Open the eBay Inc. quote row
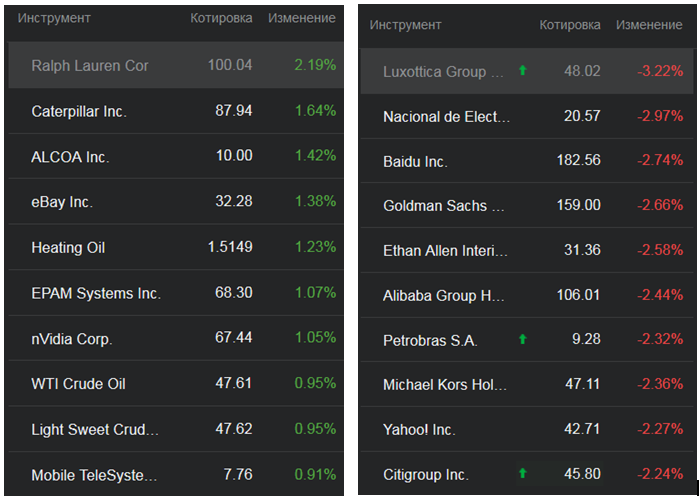This screenshot has height=496, width=699. pos(62,202)
